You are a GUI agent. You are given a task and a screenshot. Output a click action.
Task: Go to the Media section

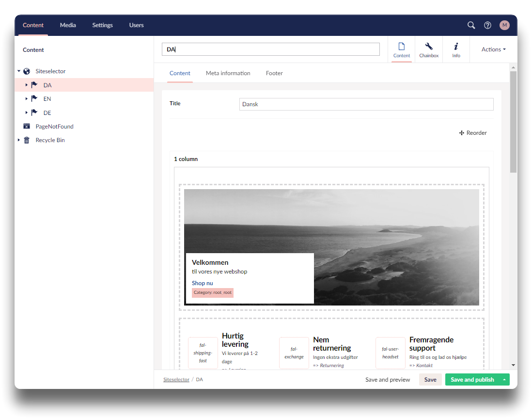(x=68, y=25)
